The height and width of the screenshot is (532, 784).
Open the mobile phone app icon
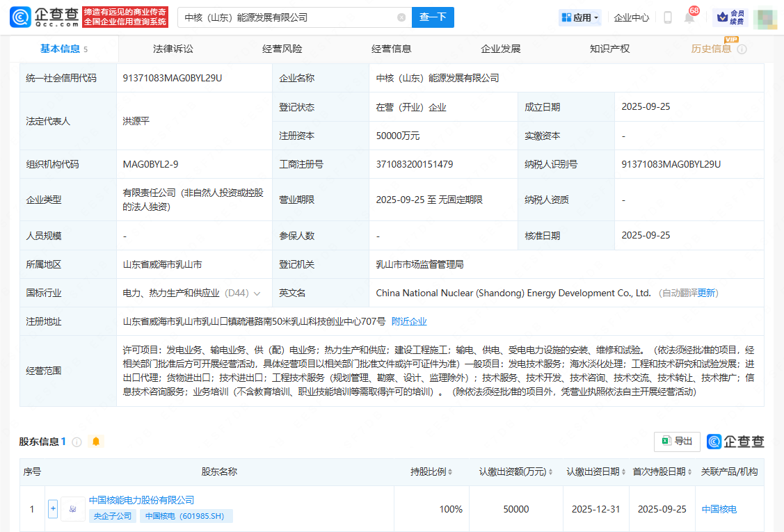click(667, 17)
